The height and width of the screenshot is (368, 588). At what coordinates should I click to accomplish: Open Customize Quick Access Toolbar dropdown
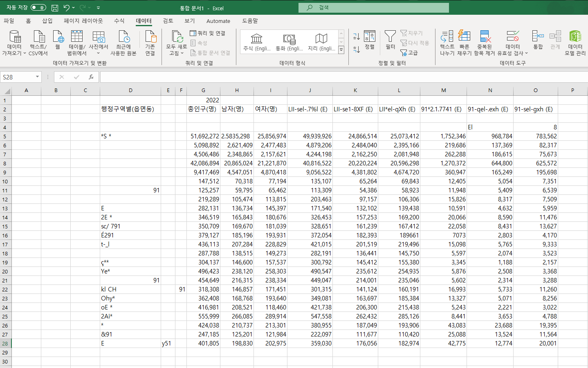point(99,8)
